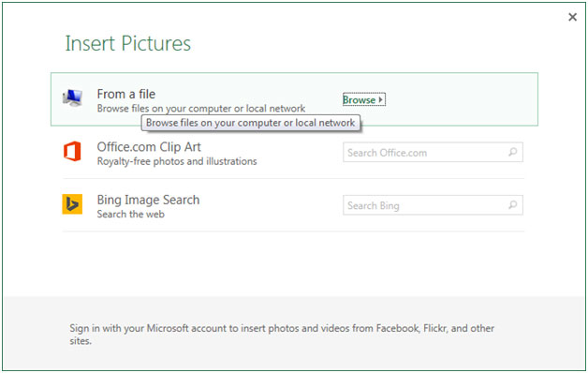Click the computer icon beside From a file
Image resolution: width=588 pixels, height=373 pixels.
coord(72,98)
